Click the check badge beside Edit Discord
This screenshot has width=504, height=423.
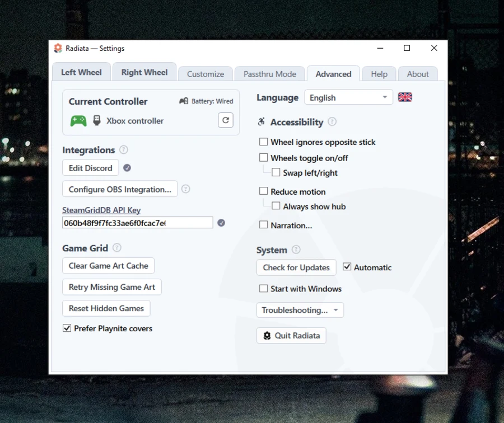[x=127, y=168]
